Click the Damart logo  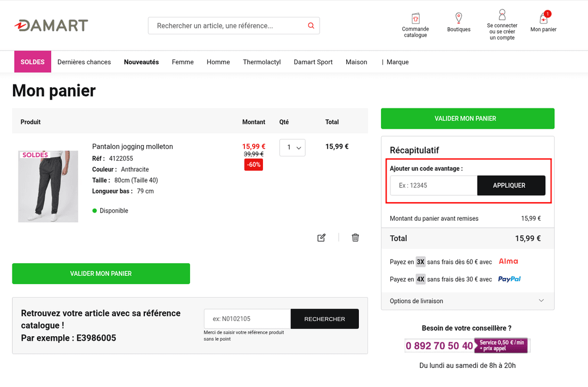click(51, 25)
